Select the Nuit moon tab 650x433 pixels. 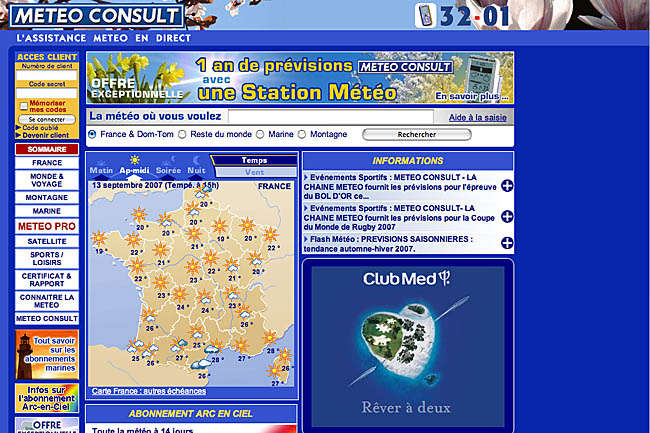point(196,165)
